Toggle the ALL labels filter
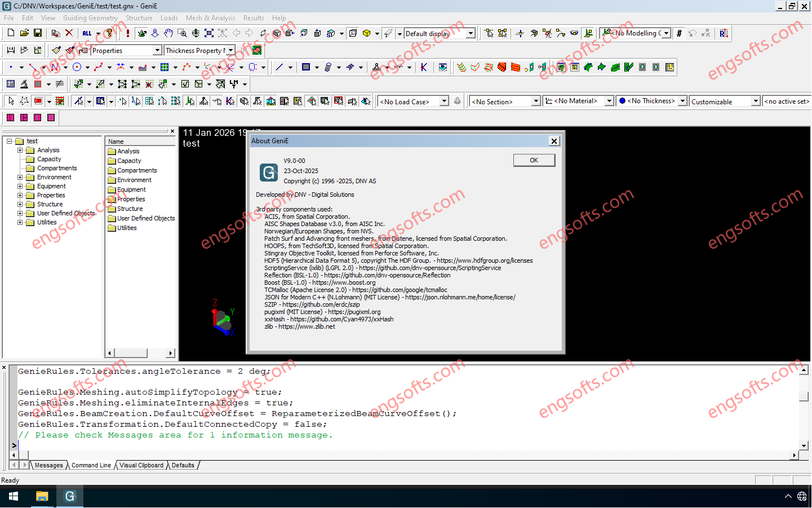 pyautogui.click(x=88, y=33)
